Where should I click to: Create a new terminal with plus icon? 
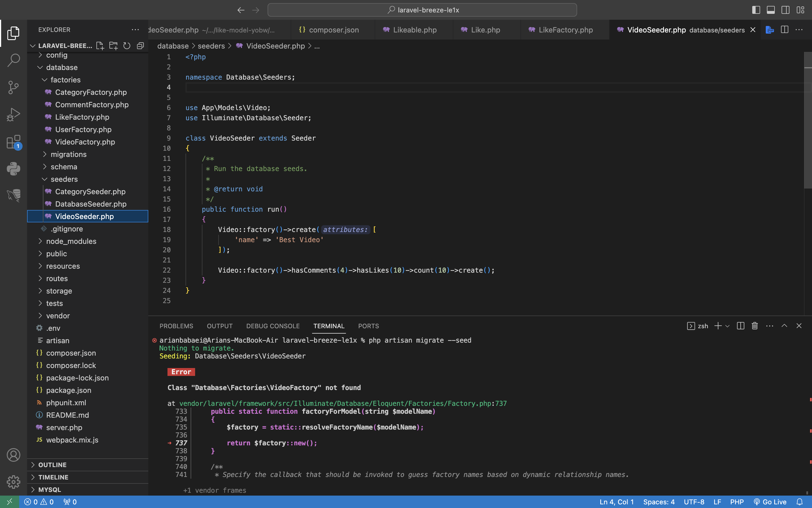(x=718, y=326)
